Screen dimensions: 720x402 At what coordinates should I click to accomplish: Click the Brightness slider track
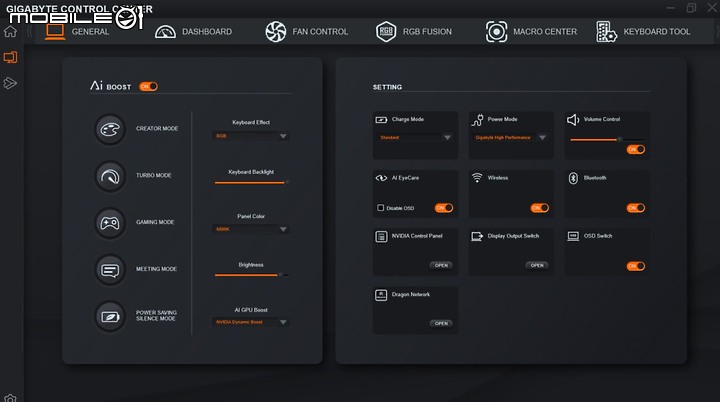251,275
